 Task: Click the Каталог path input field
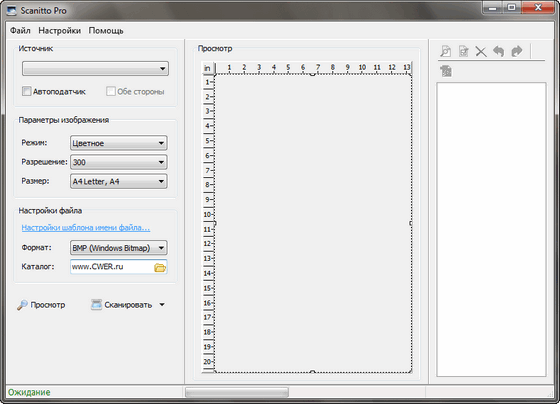pos(112,267)
